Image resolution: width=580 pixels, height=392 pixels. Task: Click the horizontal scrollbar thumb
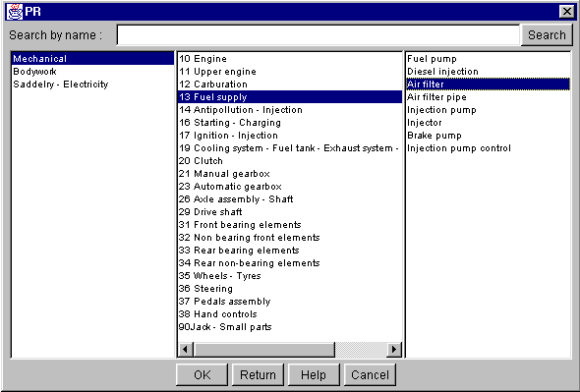[264, 349]
